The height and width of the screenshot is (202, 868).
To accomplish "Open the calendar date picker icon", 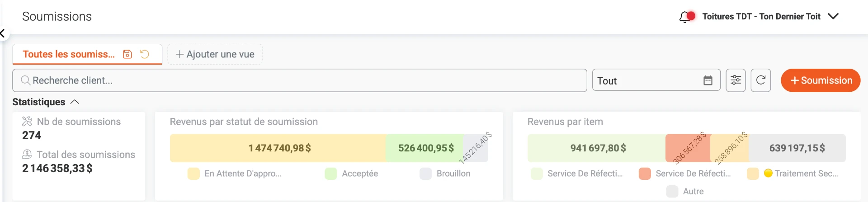I will pos(708,80).
